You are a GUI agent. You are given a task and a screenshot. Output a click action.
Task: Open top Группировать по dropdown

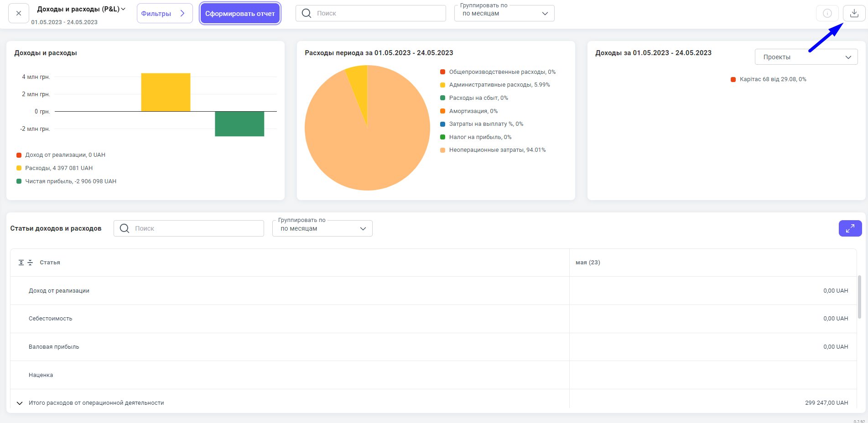504,13
